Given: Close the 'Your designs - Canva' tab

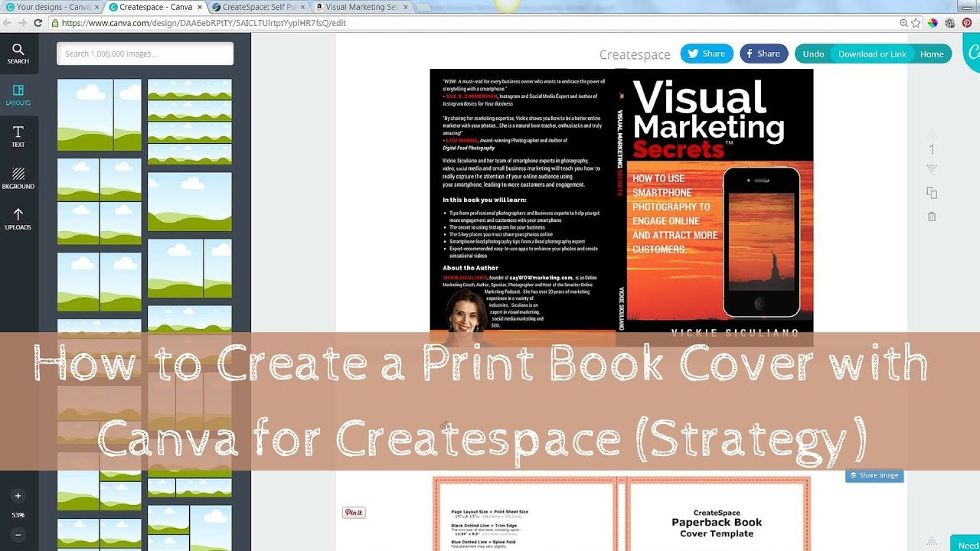Looking at the screenshot, I should tap(96, 7).
